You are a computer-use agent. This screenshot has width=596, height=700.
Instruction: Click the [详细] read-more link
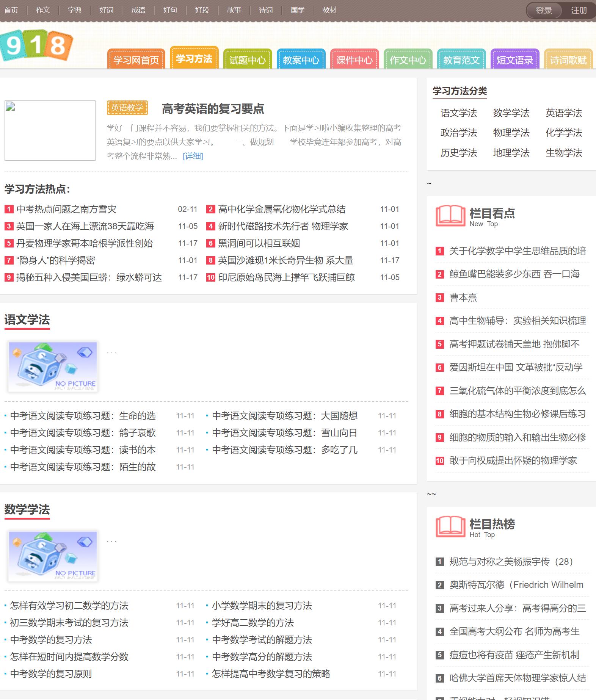(x=193, y=156)
